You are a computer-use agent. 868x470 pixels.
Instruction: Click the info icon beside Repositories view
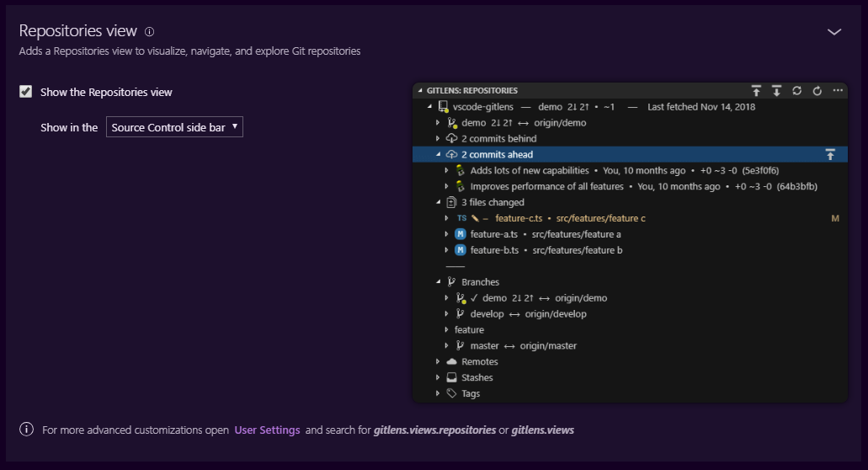pyautogui.click(x=150, y=32)
